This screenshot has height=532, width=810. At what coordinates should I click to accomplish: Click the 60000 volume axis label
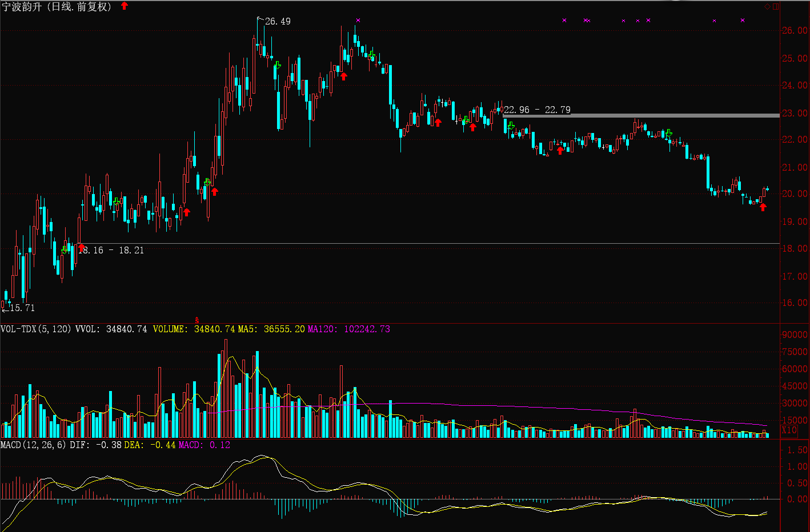click(x=795, y=369)
